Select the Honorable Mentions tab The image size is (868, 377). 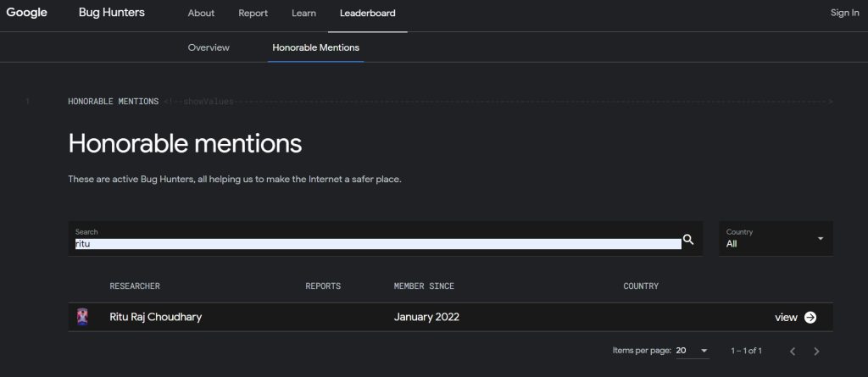click(315, 47)
